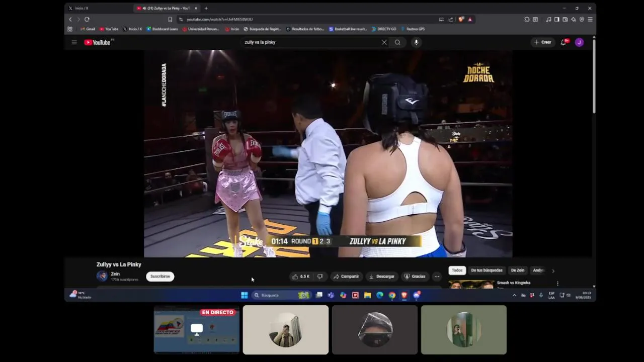Show hidden system tray icons
The image size is (644, 362).
[x=514, y=295]
